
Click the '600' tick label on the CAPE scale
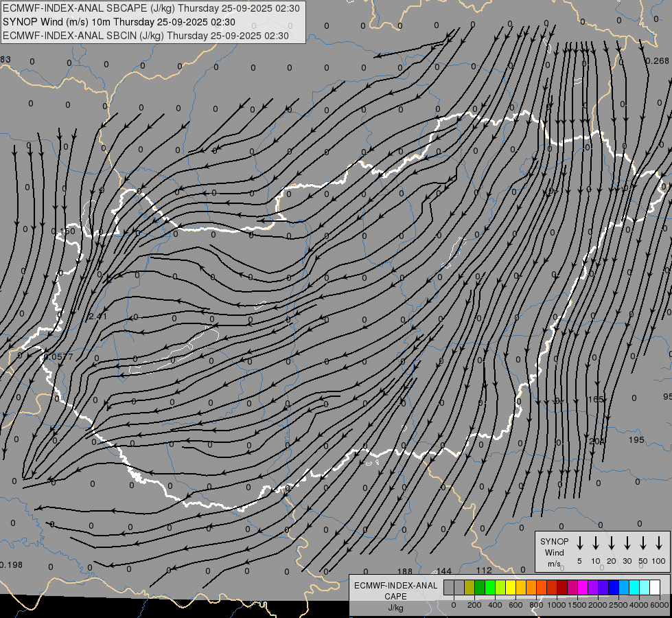515,605
